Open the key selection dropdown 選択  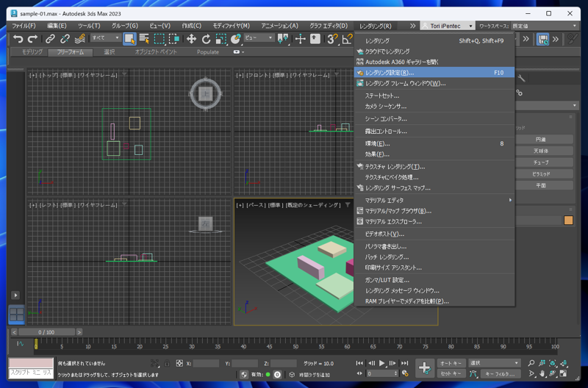point(495,363)
